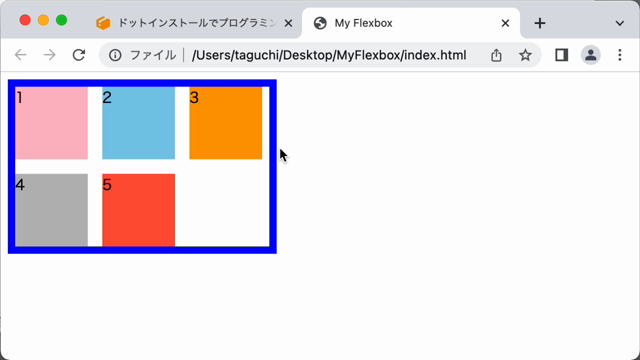640x360 pixels.
Task: Click the address bar URL text
Action: point(329,55)
